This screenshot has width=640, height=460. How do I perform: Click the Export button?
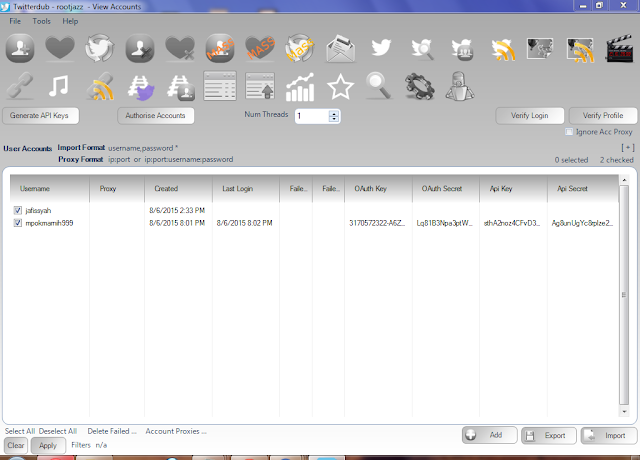coord(549,435)
